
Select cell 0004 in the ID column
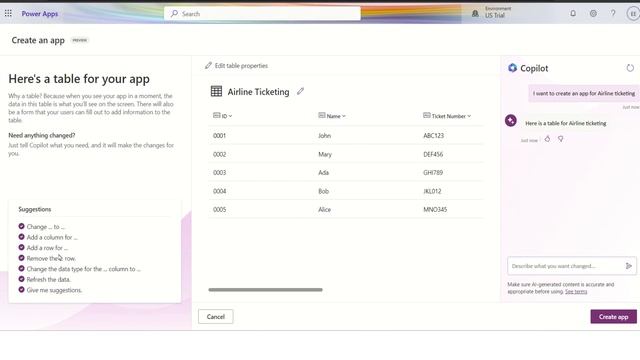pos(219,191)
